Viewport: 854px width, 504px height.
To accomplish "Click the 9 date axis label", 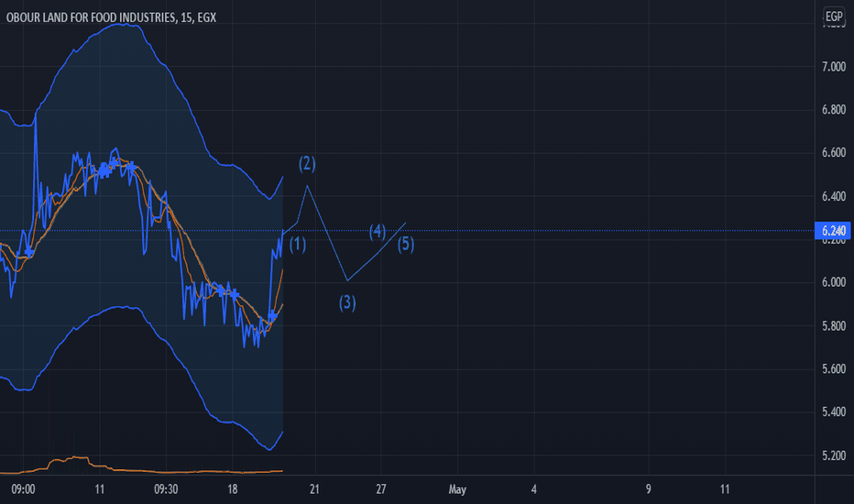I will 648,489.
